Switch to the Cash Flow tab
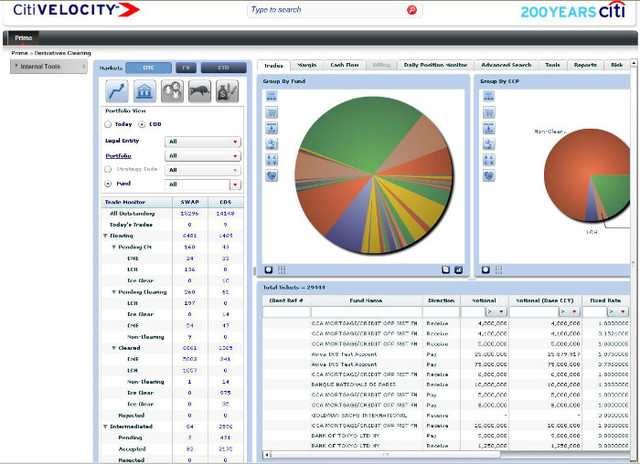The image size is (640, 464). click(344, 65)
